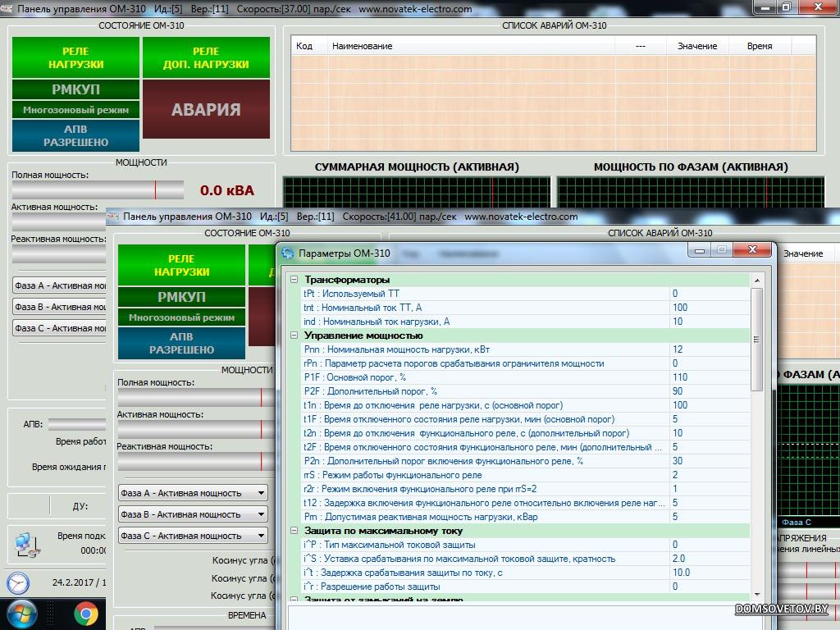The image size is (840, 630).
Task: Select the row tPt : Используемый ТТ
Action: 525,294
